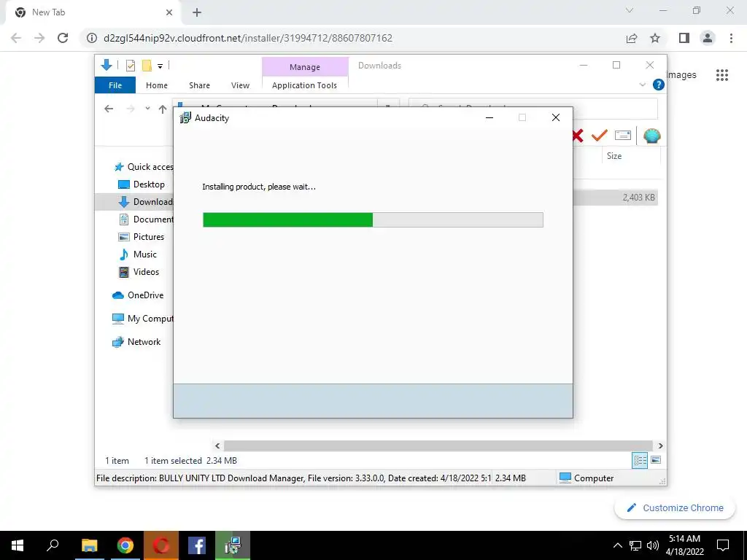747x560 pixels.
Task: Open Pictures in navigation pane
Action: tap(141, 237)
